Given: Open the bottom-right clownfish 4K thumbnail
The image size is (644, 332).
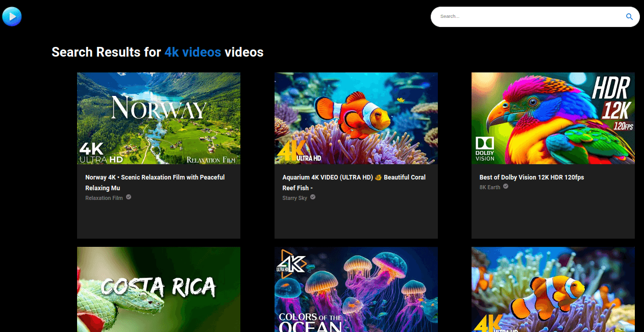Looking at the screenshot, I should pyautogui.click(x=553, y=289).
